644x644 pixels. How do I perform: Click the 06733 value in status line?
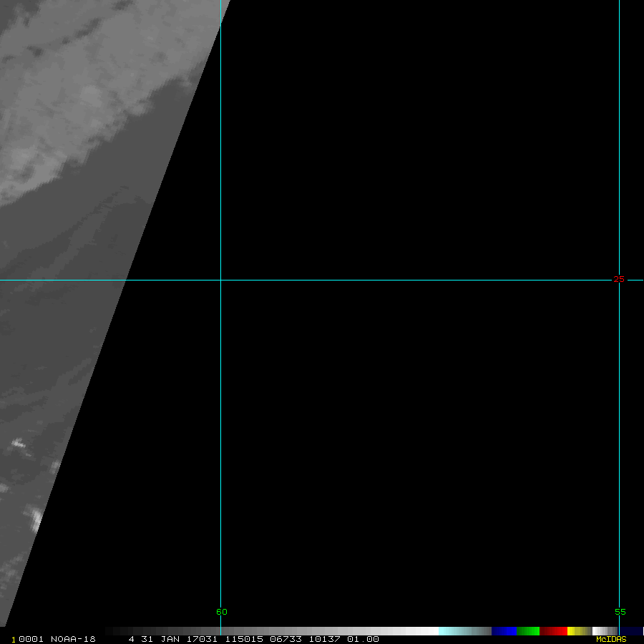click(x=286, y=639)
